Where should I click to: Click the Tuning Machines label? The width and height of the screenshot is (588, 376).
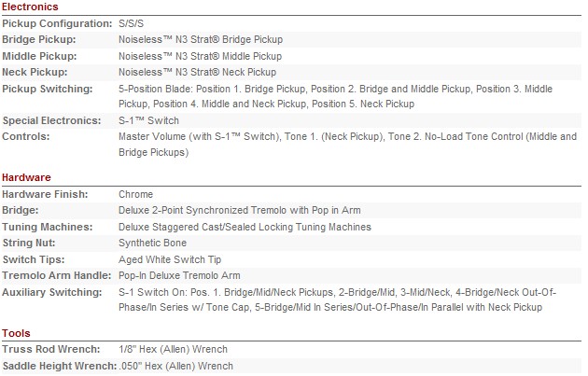click(48, 227)
